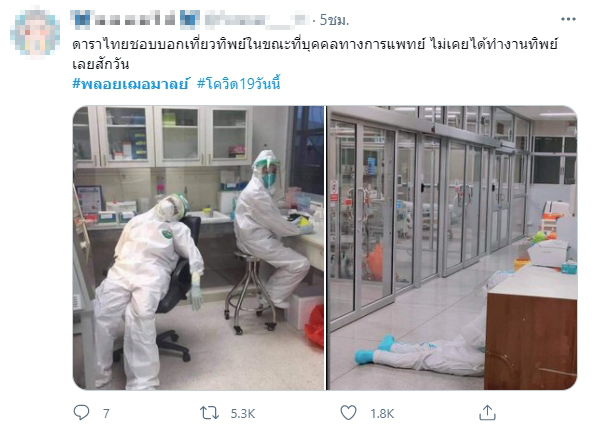Viewport: 592px width, 435px height.
Task: Like the tweet with the heart icon
Action: (348, 413)
